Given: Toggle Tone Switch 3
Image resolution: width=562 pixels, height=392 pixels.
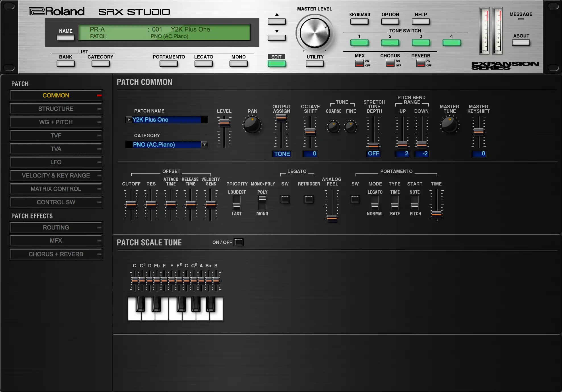Looking at the screenshot, I should pyautogui.click(x=421, y=43).
